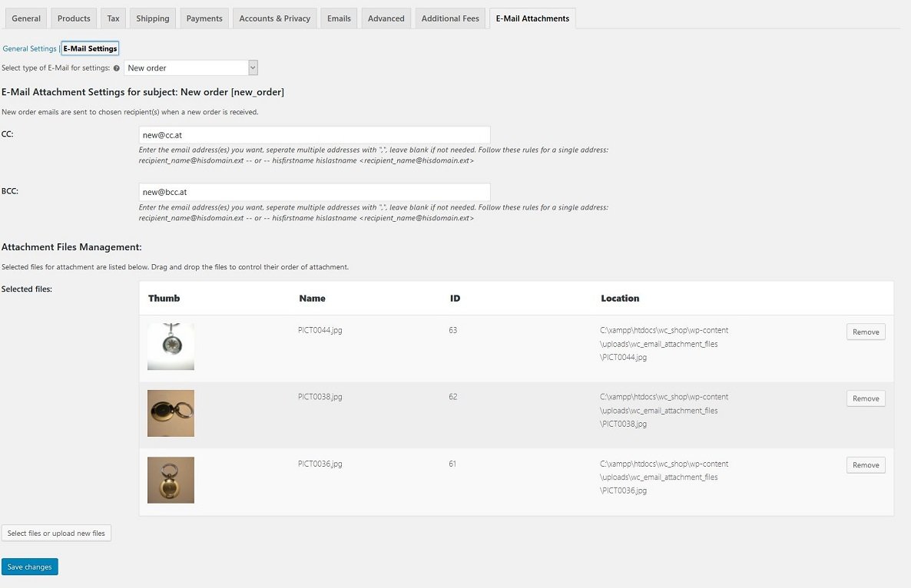Open the General Settings sub-page link
Screen dimensions: 911x588
tap(29, 48)
